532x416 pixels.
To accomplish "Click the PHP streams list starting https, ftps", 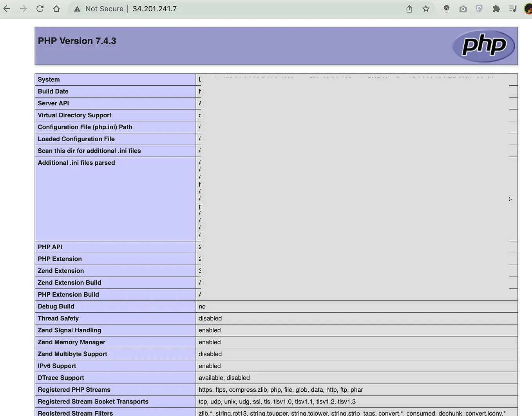I will [281, 390].
